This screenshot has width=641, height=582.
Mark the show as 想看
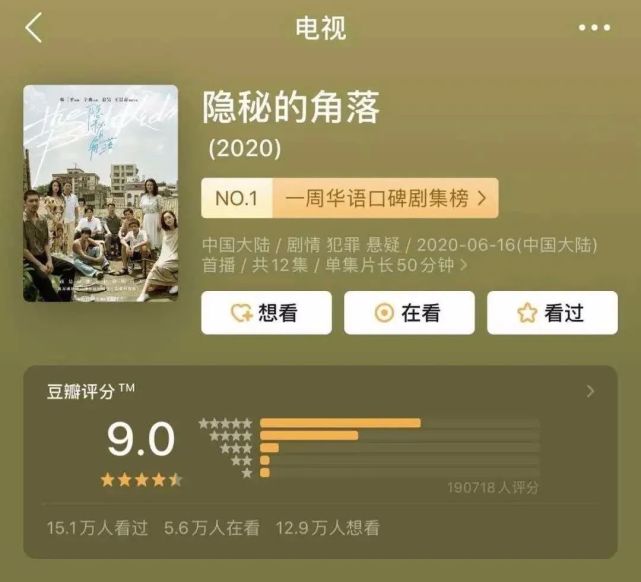pyautogui.click(x=266, y=313)
